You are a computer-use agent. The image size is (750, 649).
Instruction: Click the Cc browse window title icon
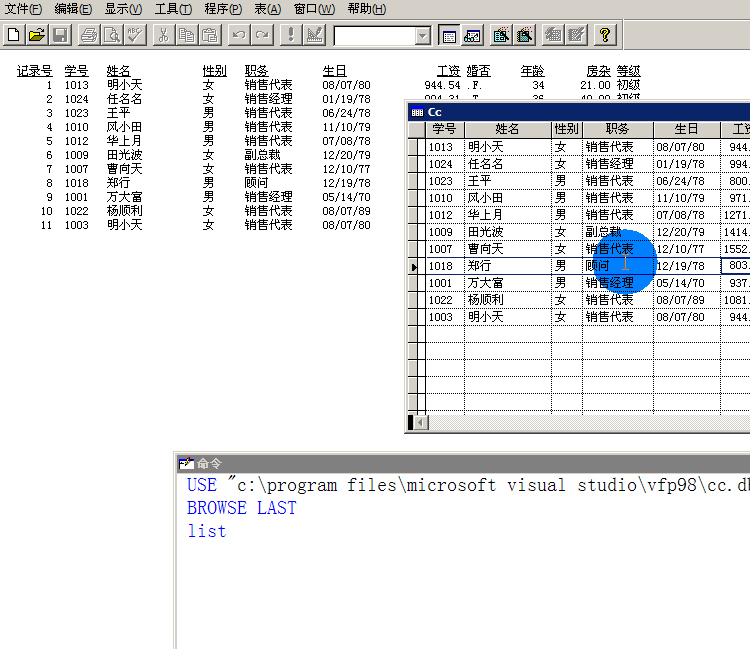point(417,112)
